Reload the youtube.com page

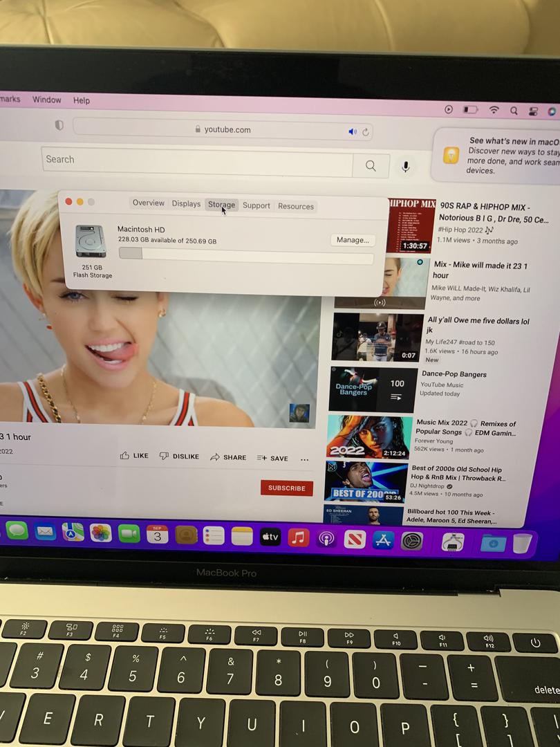click(366, 132)
